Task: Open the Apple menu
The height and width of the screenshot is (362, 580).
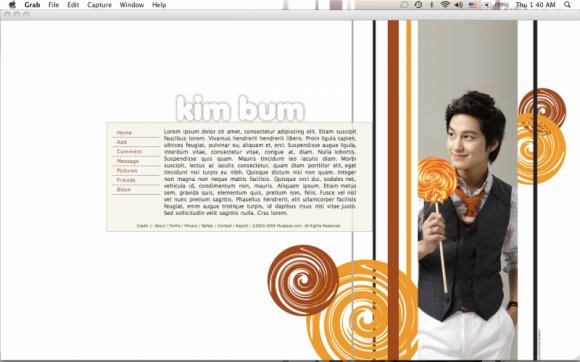Action: click(12, 5)
